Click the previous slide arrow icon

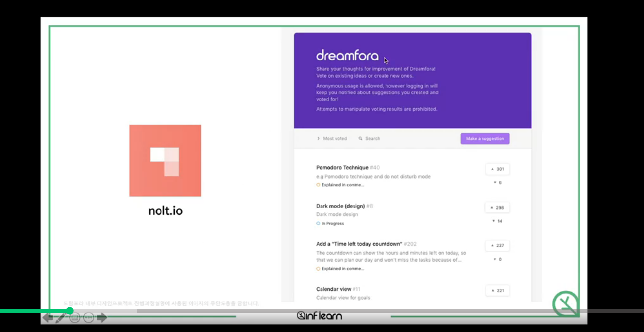[x=48, y=318]
